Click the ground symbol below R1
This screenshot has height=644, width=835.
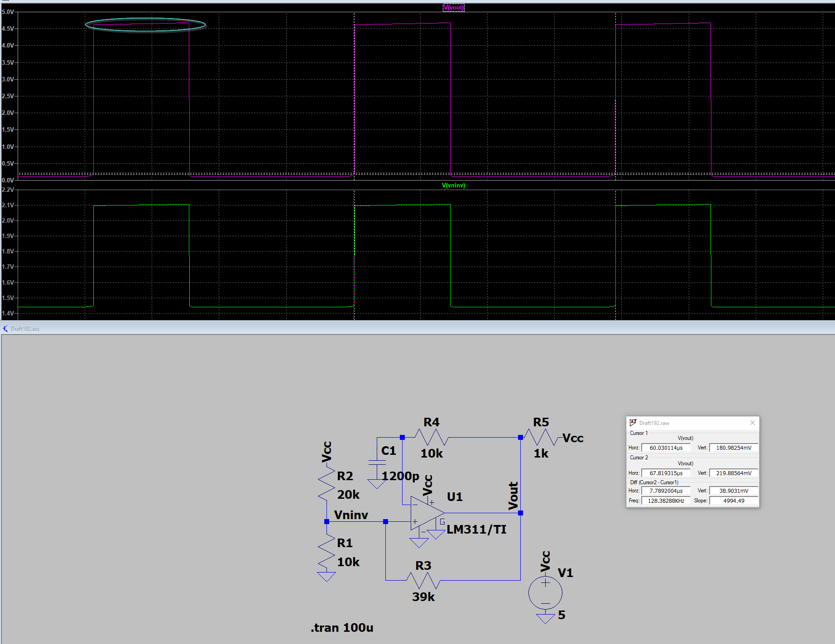[326, 577]
